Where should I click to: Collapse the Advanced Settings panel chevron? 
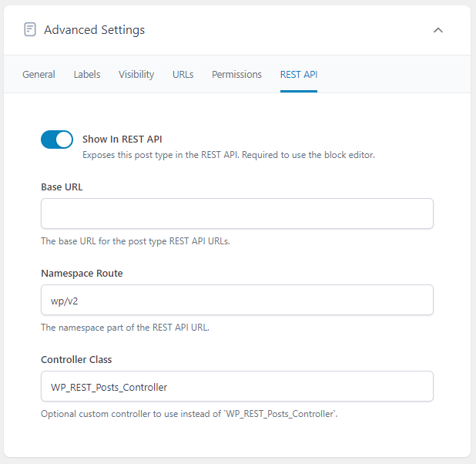point(438,30)
